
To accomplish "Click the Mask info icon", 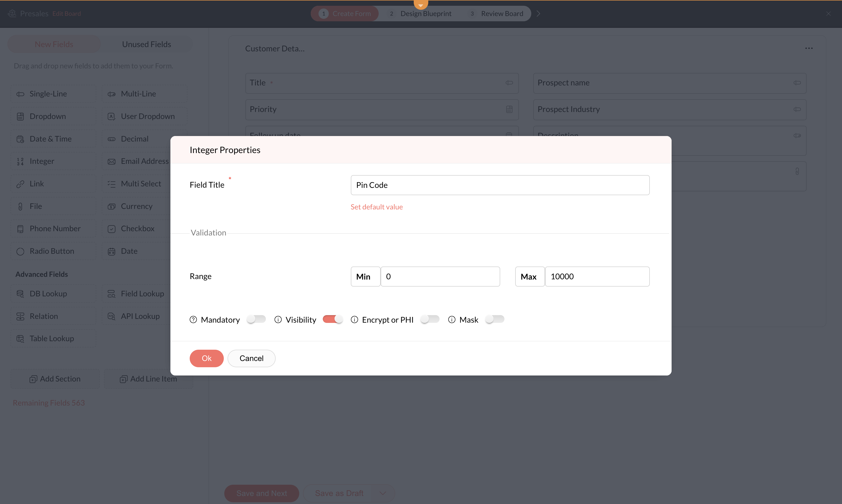I will click(452, 320).
